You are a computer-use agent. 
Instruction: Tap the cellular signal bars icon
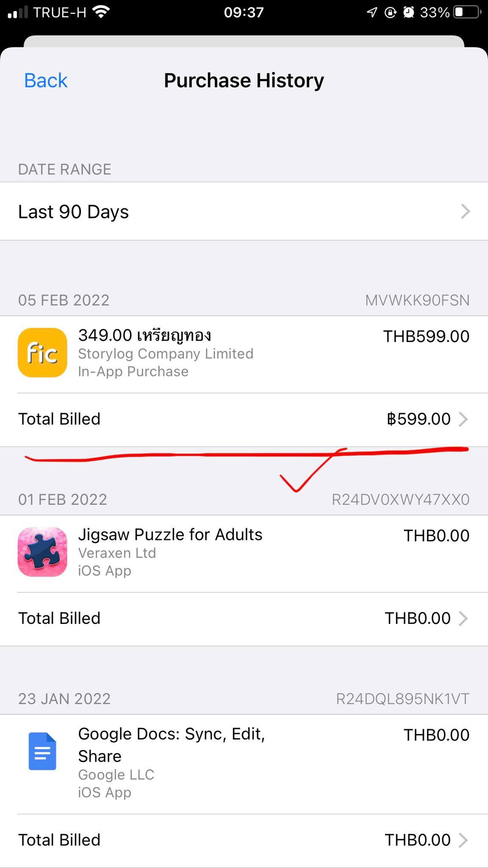point(18,13)
